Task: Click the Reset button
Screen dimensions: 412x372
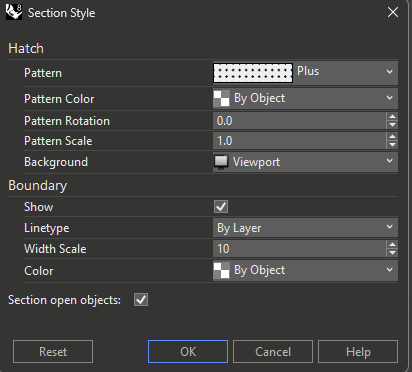Action: click(53, 352)
